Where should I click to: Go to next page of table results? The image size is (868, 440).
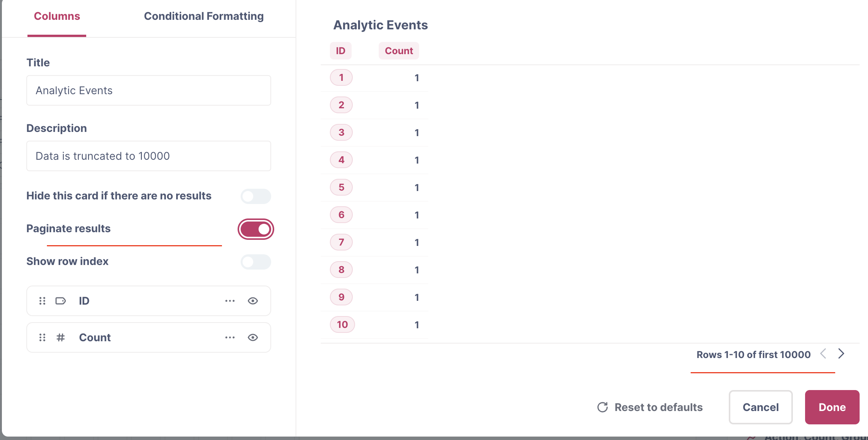click(841, 354)
